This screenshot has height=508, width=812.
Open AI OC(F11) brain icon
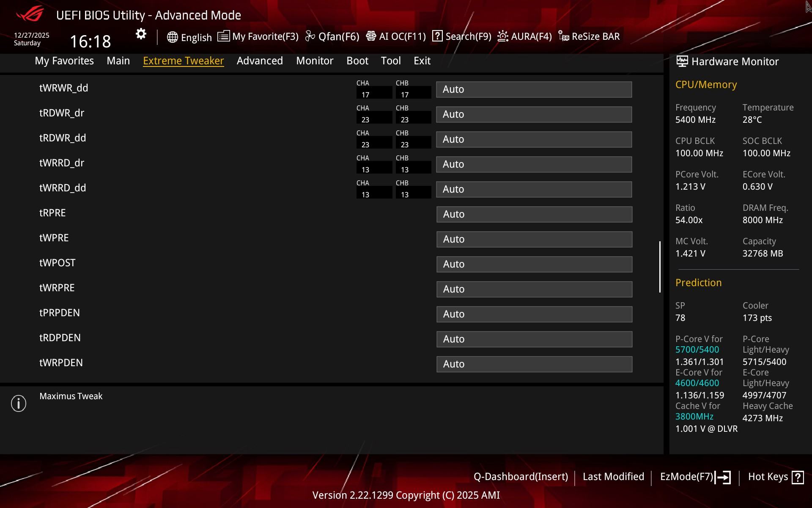pos(371,36)
